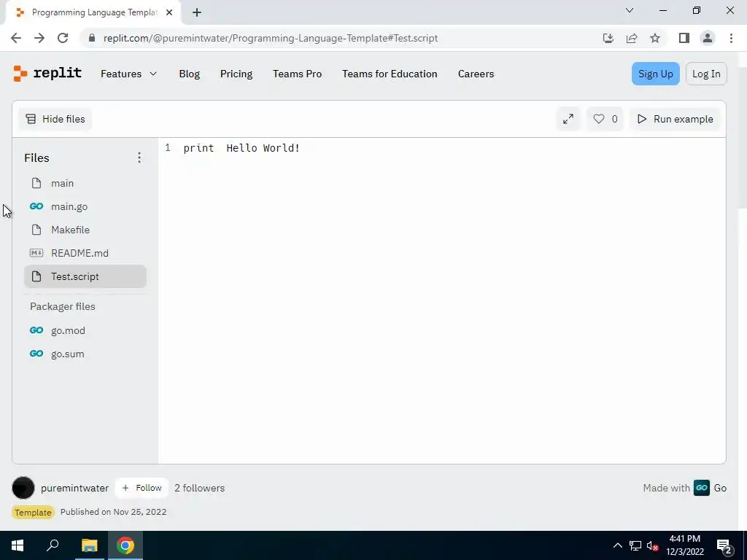747x560 pixels.
Task: Open README.md file
Action: (x=85, y=253)
